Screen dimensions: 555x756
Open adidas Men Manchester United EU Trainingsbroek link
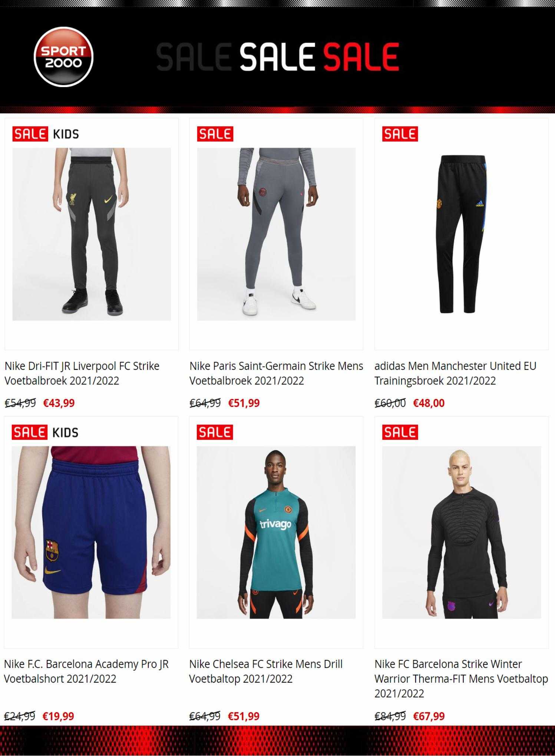[x=455, y=373]
